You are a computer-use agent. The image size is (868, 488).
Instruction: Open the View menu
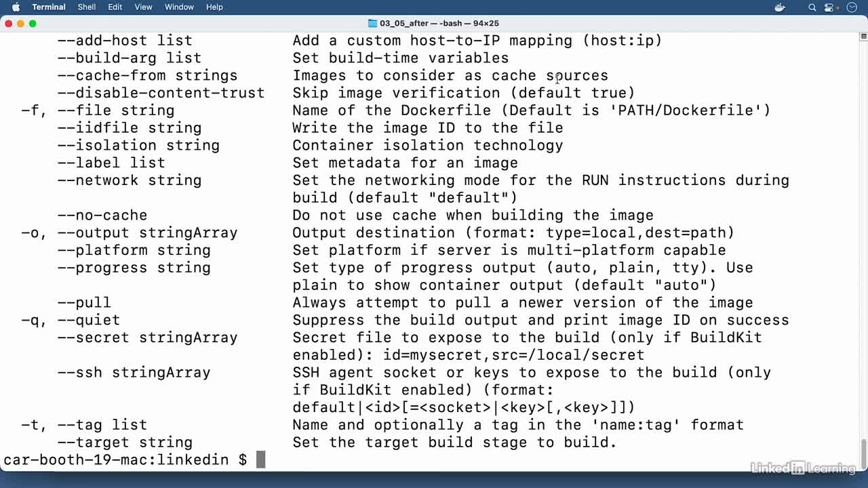coord(143,7)
